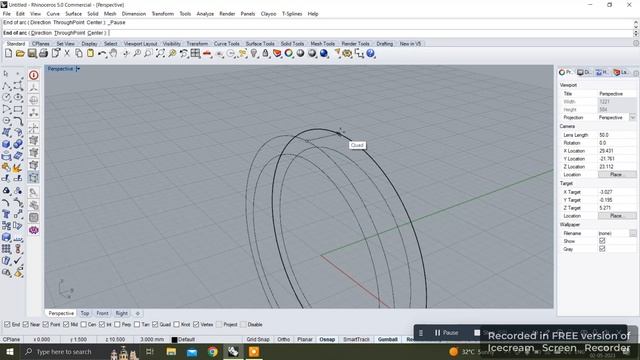The height and width of the screenshot is (360, 640).
Task: Toggle the Quad osnap checkbox
Action: click(x=155, y=324)
